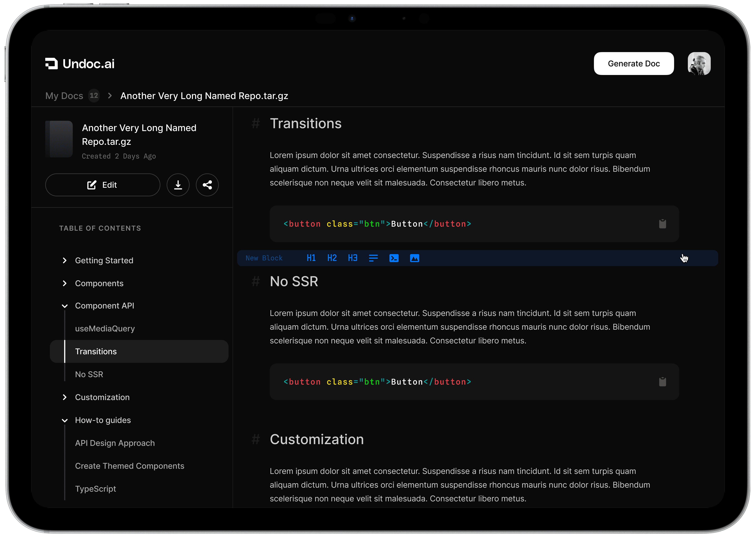Insert an image block icon
Image resolution: width=756 pixels, height=538 pixels.
(x=414, y=258)
